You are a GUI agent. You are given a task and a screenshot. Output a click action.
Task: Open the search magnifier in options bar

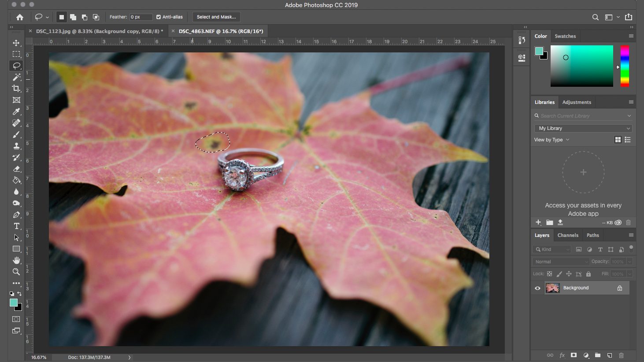tap(596, 17)
